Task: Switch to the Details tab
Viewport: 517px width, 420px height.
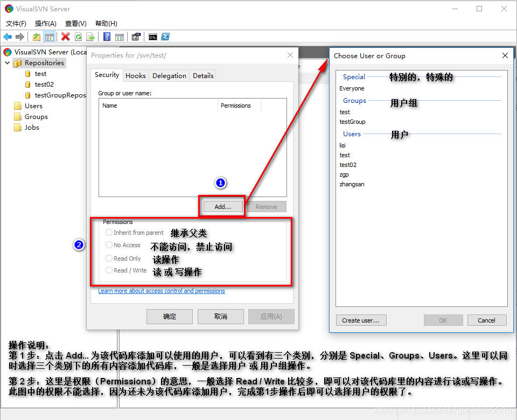Action: pyautogui.click(x=203, y=76)
